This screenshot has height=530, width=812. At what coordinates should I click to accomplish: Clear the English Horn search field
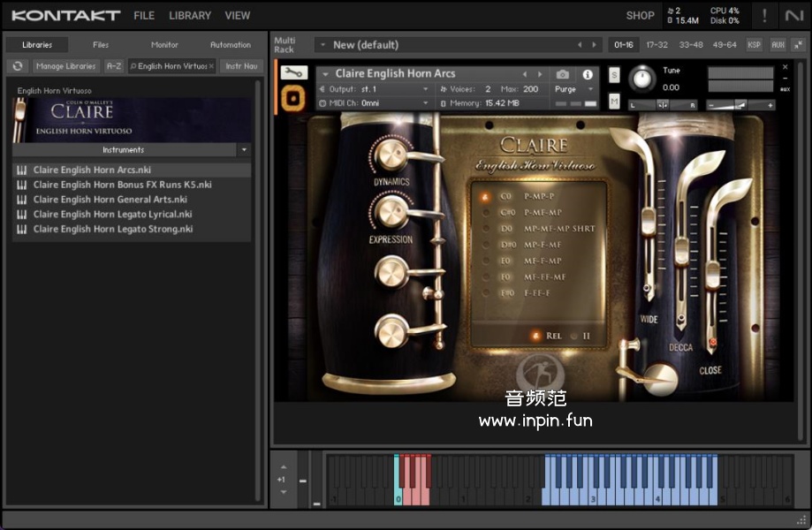[211, 66]
